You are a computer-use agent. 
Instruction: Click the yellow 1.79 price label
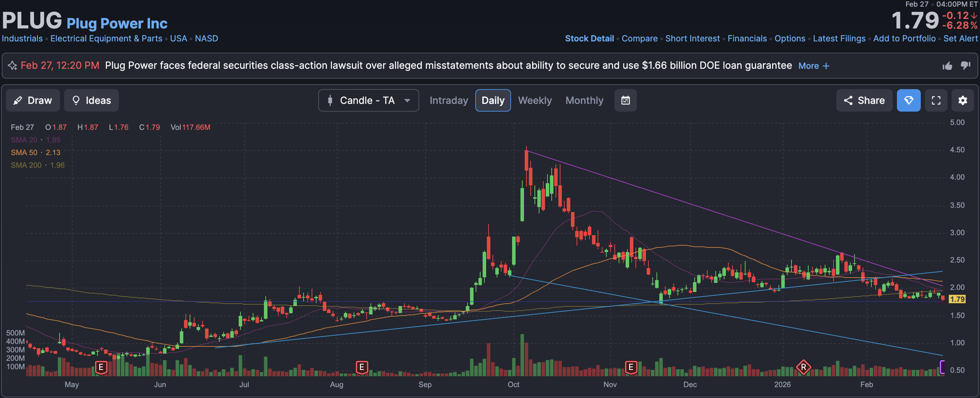957,299
